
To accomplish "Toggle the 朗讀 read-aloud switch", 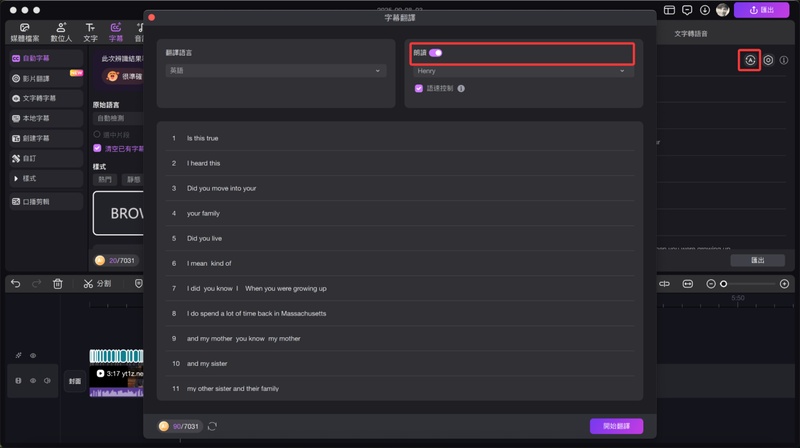I will [435, 53].
